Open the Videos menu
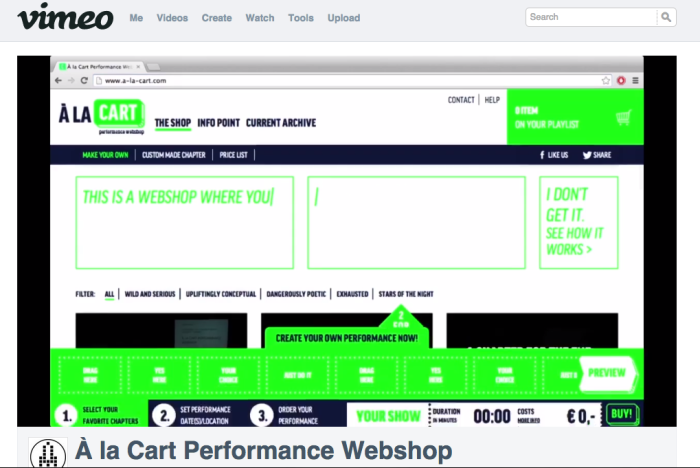This screenshot has width=700, height=468. 172,18
